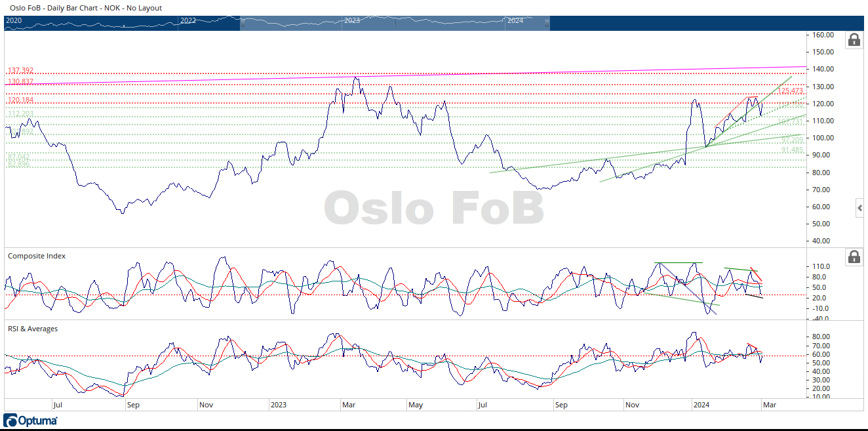The image size is (868, 431).
Task: Click the 2020 label in the overview bar
Action: (14, 21)
